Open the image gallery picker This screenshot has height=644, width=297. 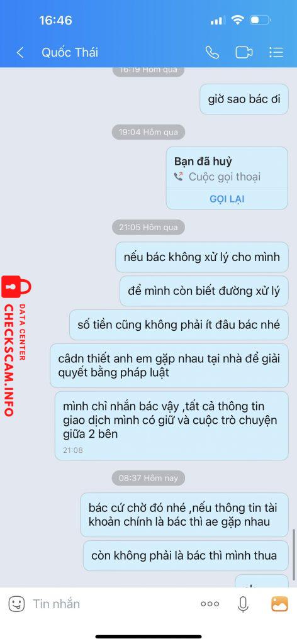click(279, 604)
